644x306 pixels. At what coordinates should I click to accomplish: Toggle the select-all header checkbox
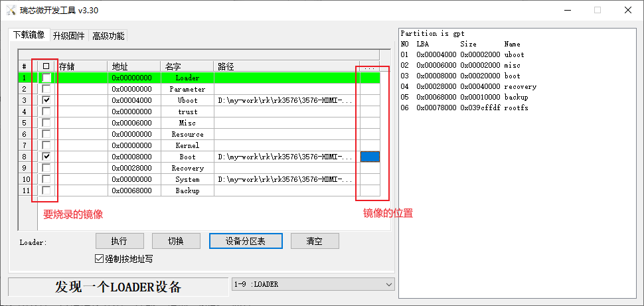point(46,66)
